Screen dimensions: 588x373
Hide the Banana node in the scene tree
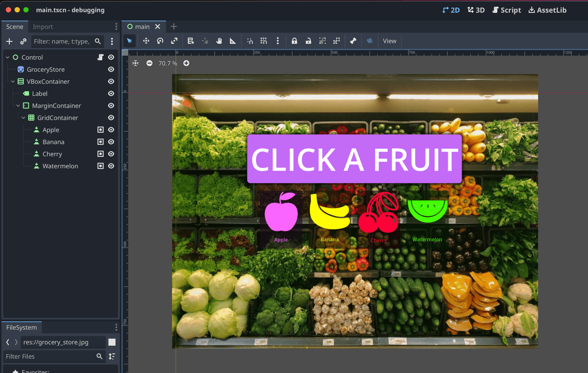111,141
